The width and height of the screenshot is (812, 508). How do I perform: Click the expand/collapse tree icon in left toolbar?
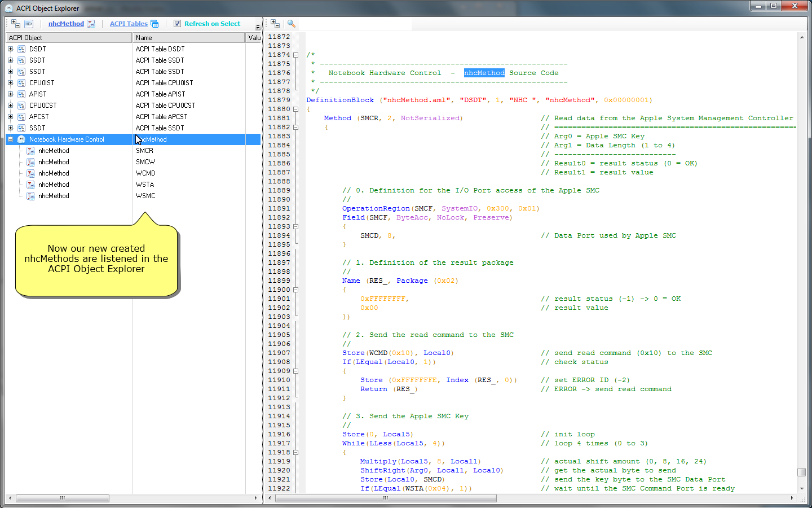point(15,24)
